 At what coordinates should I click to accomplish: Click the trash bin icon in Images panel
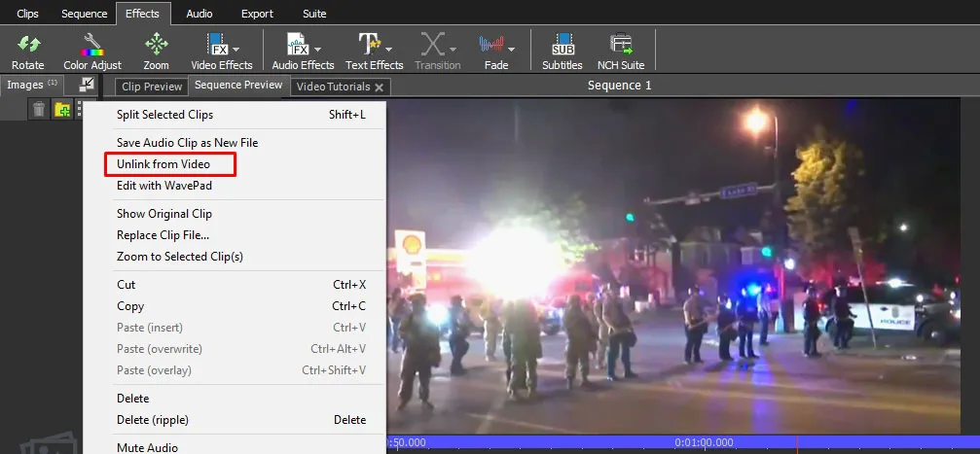coord(39,109)
